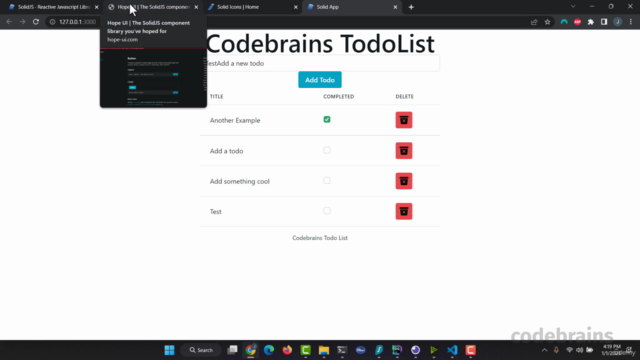Delete the Test todo
This screenshot has width=640, height=360.
tap(404, 211)
